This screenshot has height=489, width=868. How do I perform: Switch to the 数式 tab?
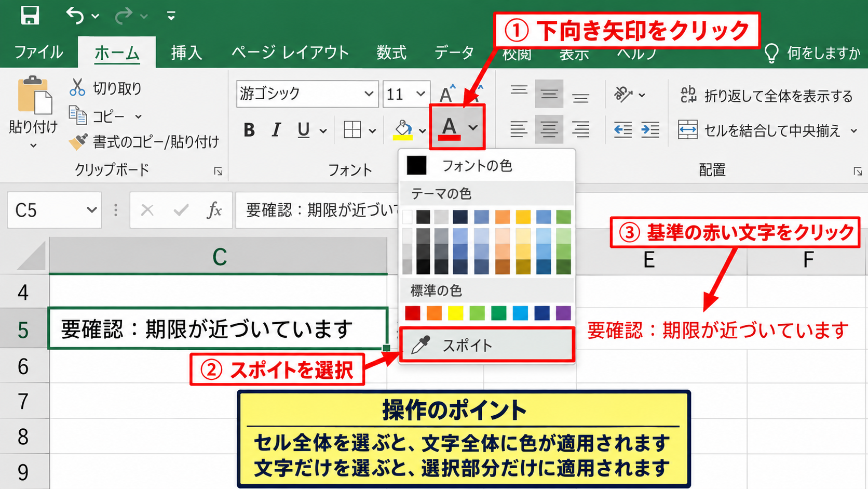pyautogui.click(x=391, y=52)
